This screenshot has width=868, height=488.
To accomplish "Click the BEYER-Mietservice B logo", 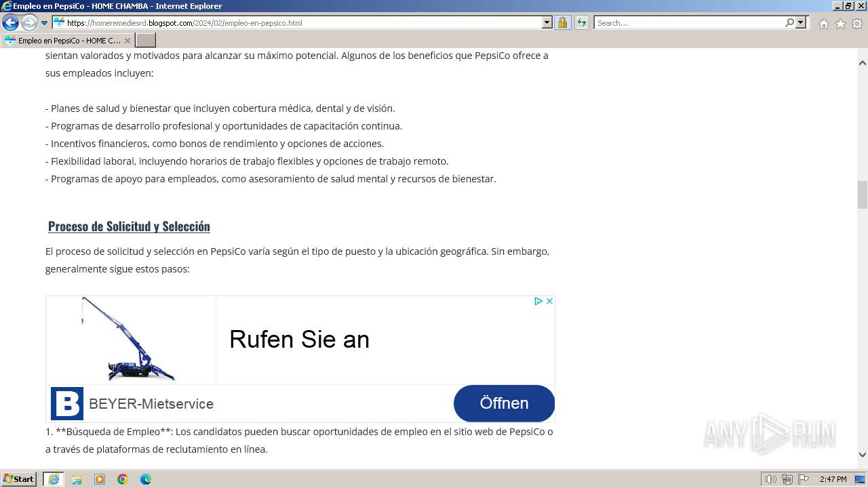I will pos(67,404).
